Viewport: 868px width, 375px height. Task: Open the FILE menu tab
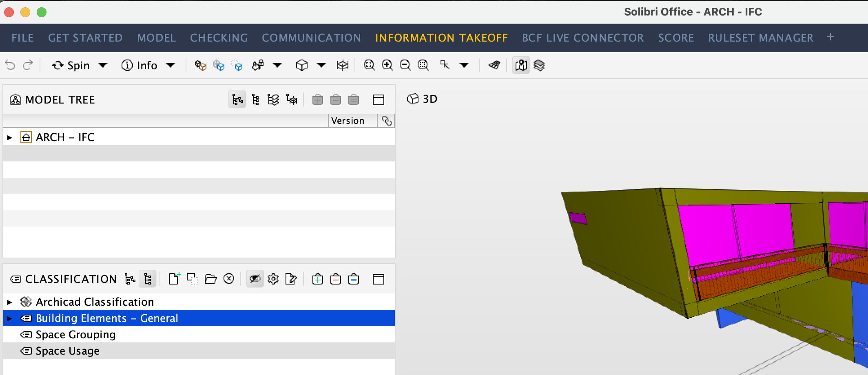22,38
